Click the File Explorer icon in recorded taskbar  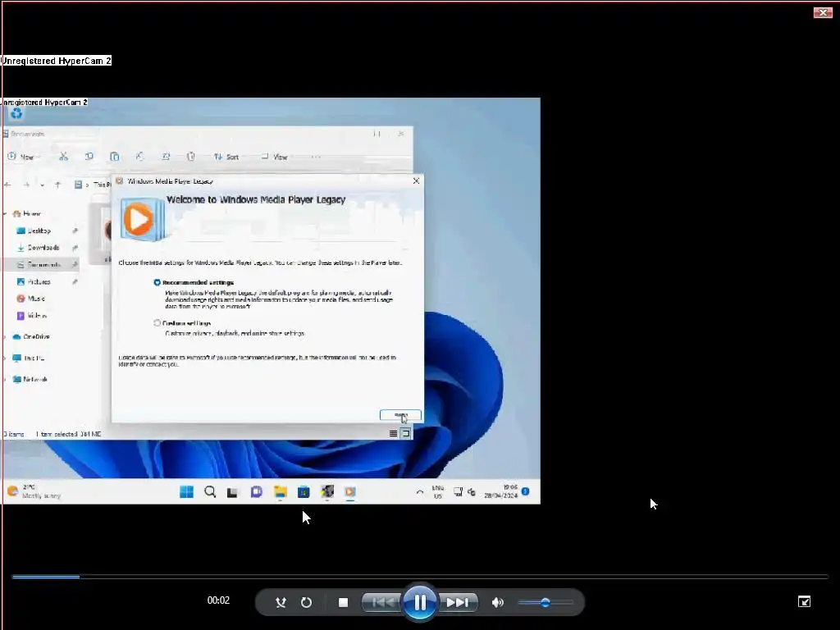281,491
